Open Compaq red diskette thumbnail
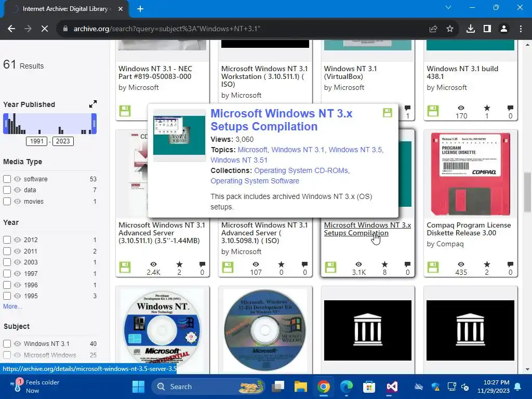The width and height of the screenshot is (532, 399). tap(470, 174)
